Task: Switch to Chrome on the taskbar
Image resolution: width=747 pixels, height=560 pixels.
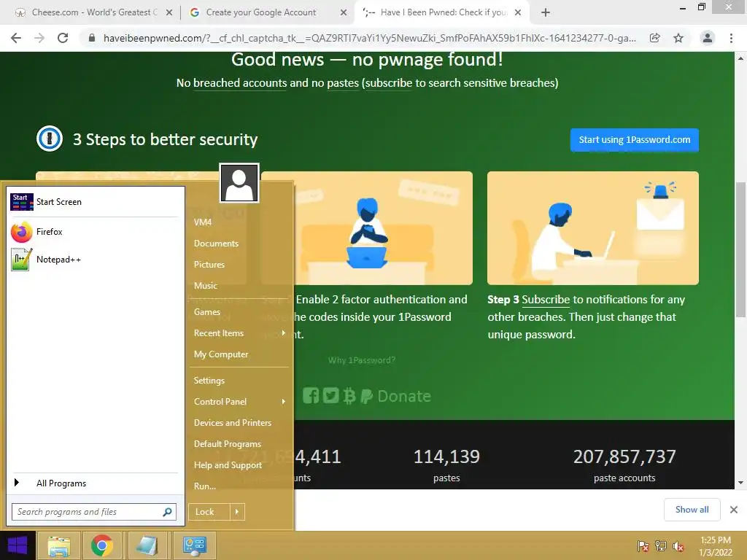Action: [x=102, y=545]
